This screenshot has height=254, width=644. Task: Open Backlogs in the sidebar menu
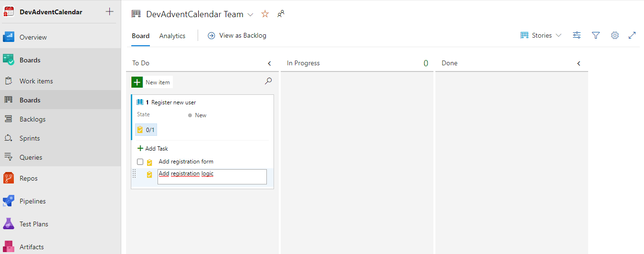pos(32,119)
